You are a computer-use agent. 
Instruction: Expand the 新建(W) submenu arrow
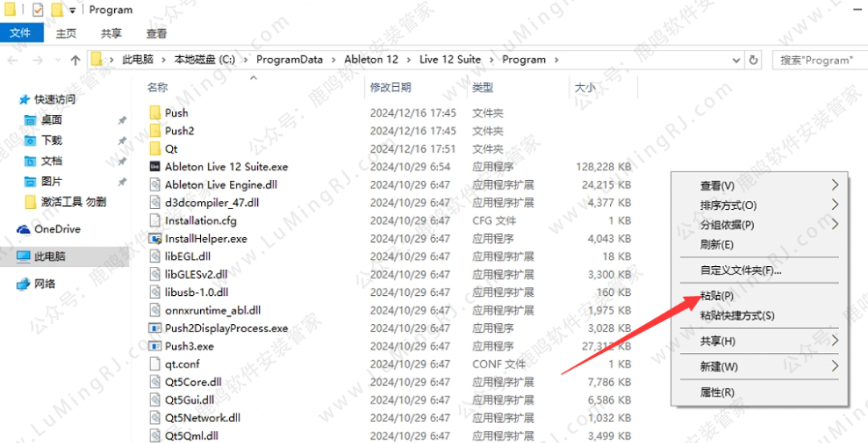(834, 366)
